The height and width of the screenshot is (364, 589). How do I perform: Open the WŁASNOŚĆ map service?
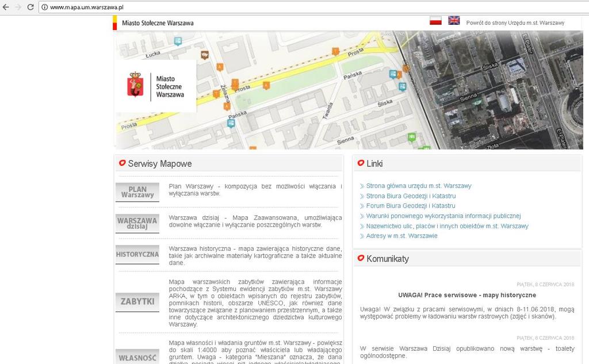[137, 357]
